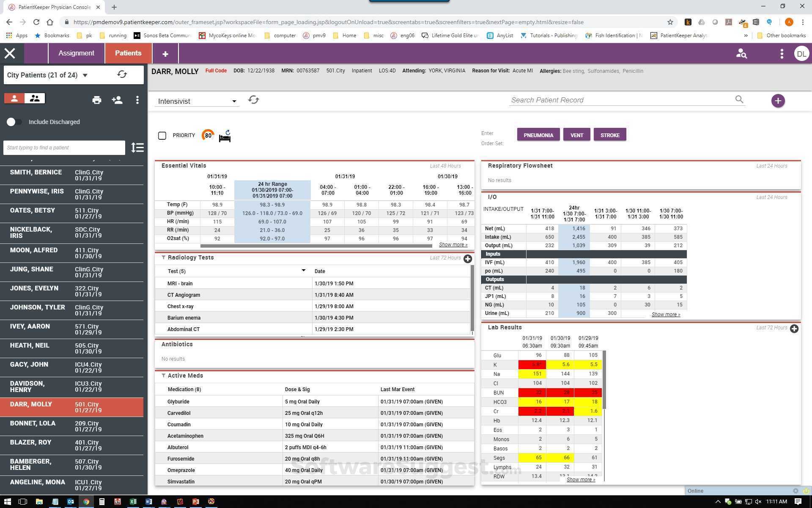Viewport: 812px width, 508px height.
Task: Open Show more in Essential Vitals
Action: pos(453,244)
